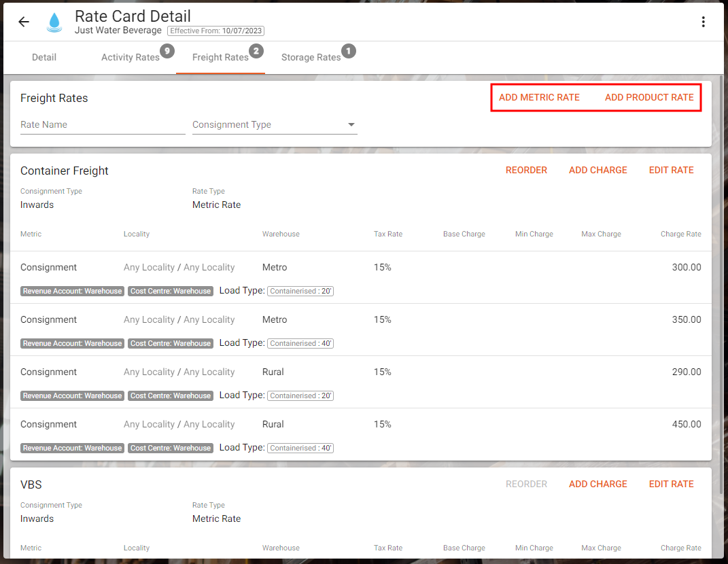This screenshot has height=564, width=728.
Task: Click the vertical scrollbar on the right
Action: pos(722,272)
